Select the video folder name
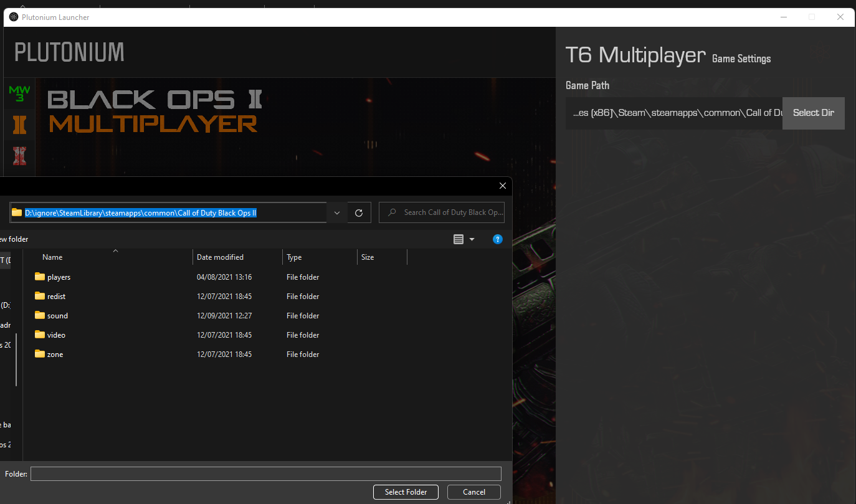856x504 pixels. [x=56, y=335]
